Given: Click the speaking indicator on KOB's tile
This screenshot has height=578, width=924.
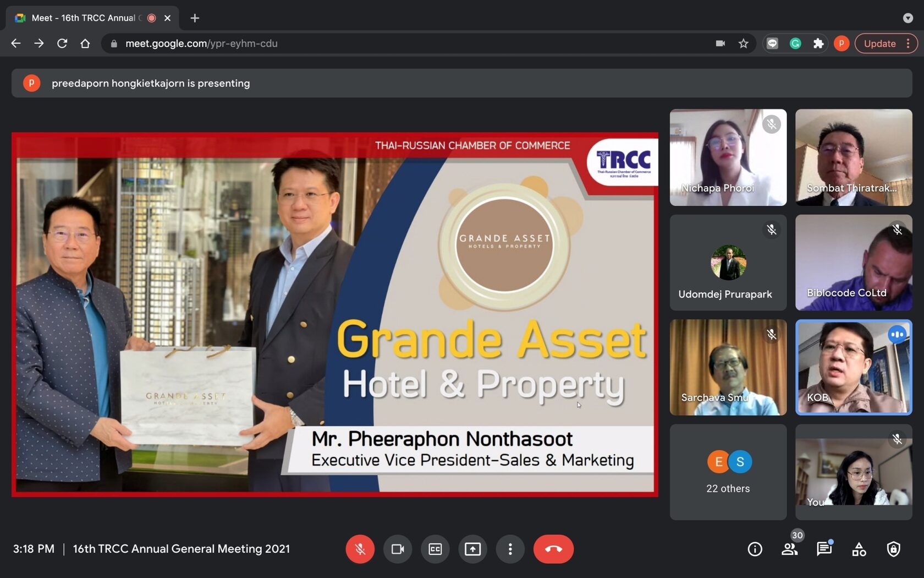Looking at the screenshot, I should (x=897, y=334).
